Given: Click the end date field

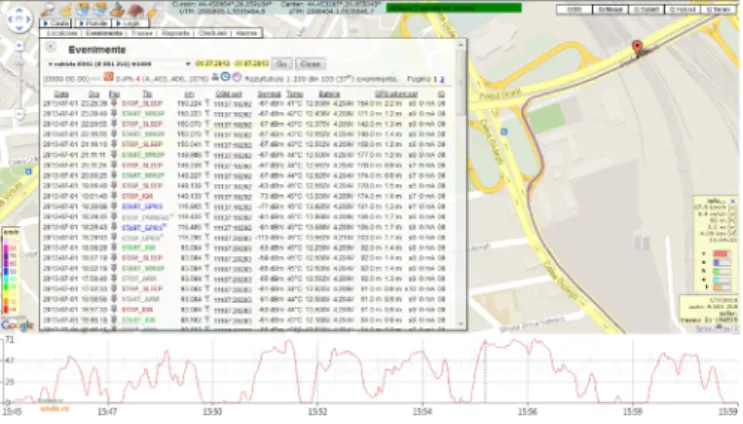Looking at the screenshot, I should pos(252,63).
